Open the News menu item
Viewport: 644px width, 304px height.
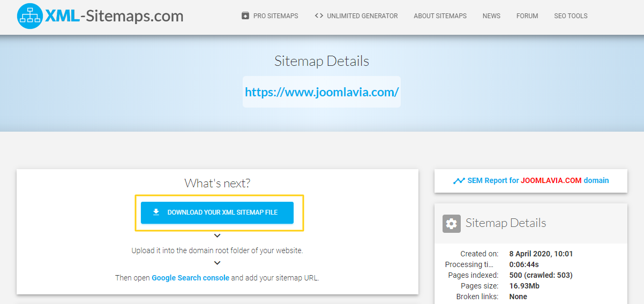[x=491, y=16]
